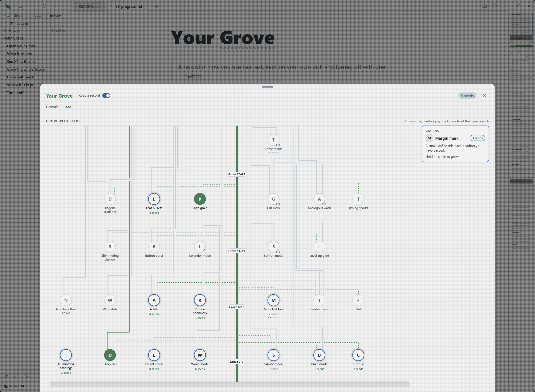
Task: Open the theme palette icon
Action: tap(6, 376)
